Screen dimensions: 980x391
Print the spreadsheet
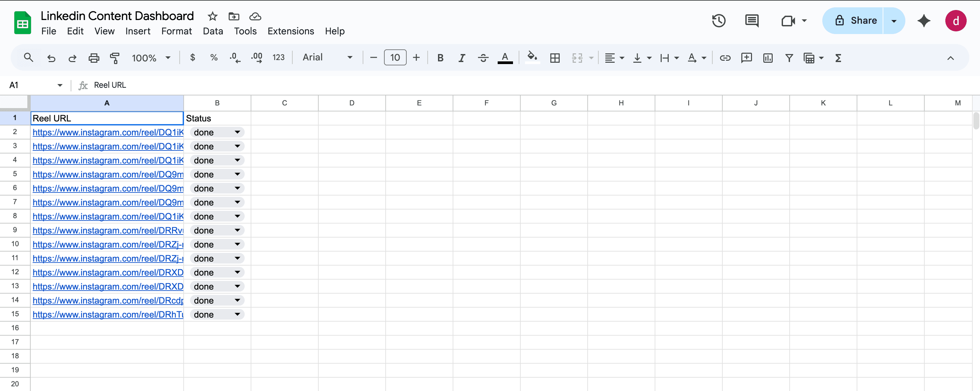(94, 58)
